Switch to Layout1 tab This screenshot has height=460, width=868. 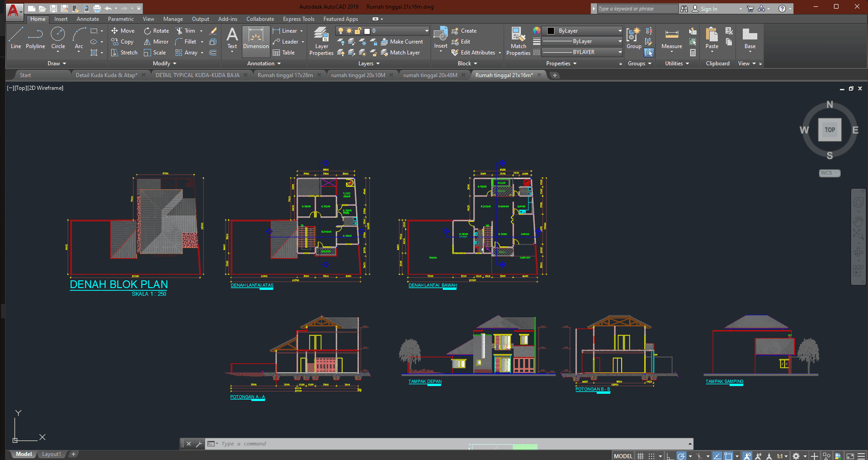[x=51, y=454]
